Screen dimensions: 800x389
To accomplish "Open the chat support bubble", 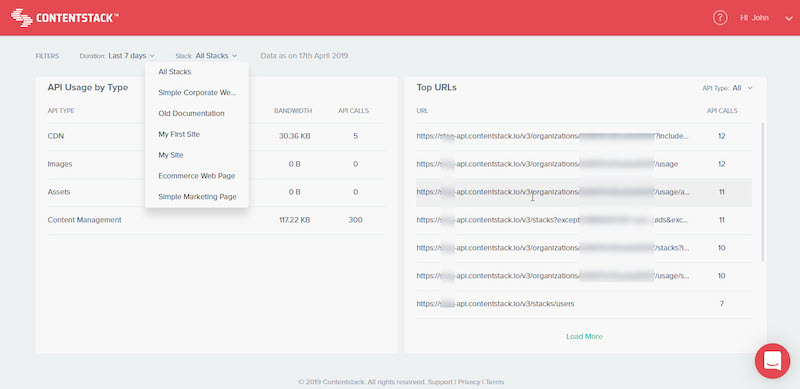I will coord(772,360).
